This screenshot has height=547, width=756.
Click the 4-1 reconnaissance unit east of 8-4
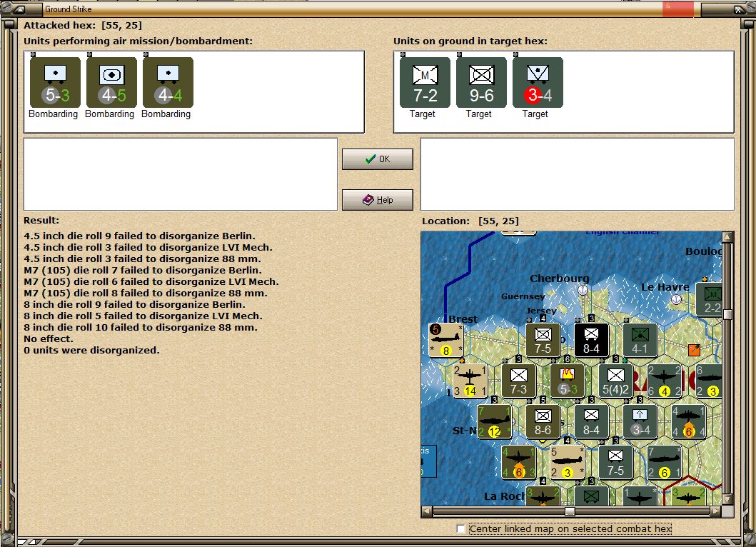pos(640,340)
